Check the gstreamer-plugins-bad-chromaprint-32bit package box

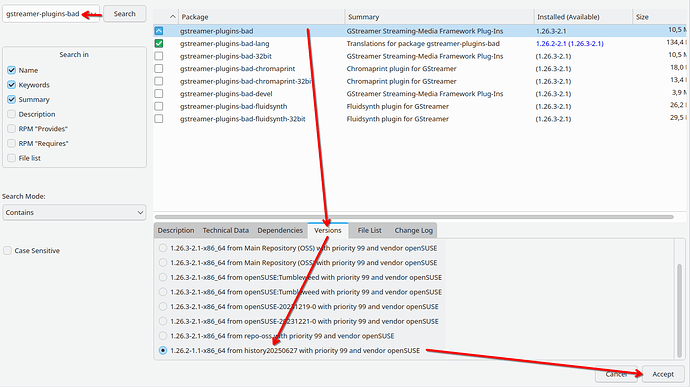pos(159,81)
